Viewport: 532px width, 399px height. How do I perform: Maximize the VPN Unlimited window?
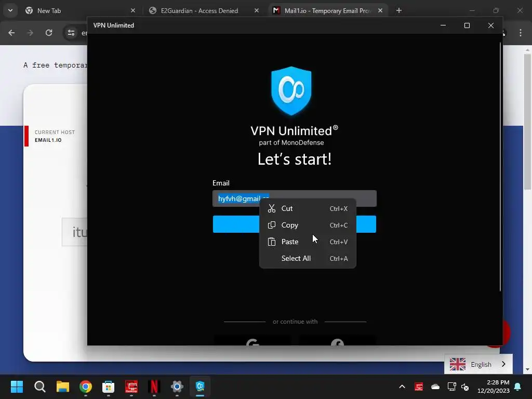click(x=467, y=25)
